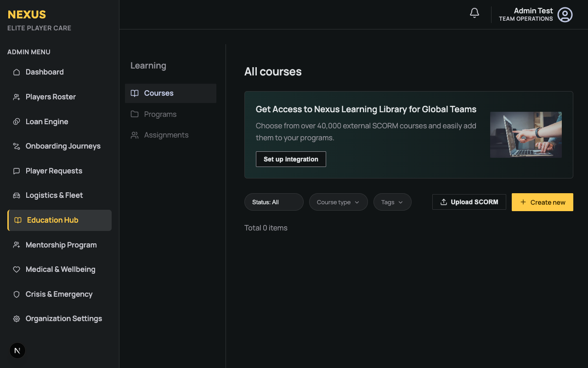Switch to the Assignments learning tab
This screenshot has height=368, width=588.
point(170,135)
